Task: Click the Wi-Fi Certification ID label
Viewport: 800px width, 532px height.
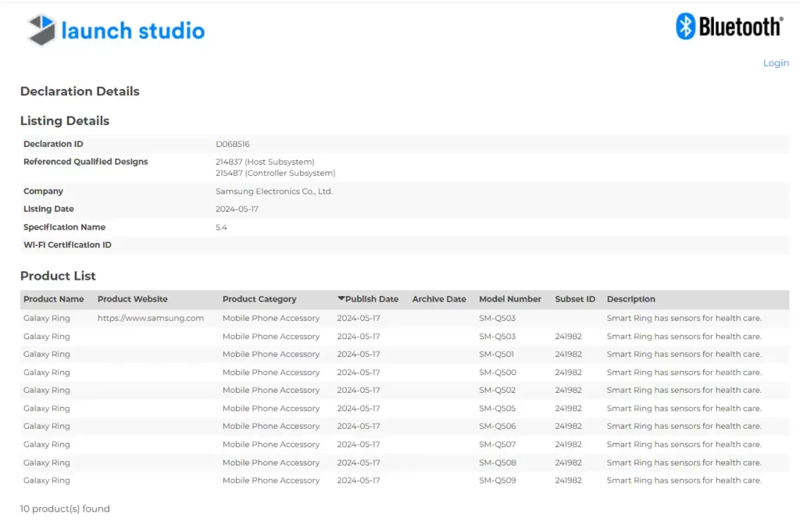Action: 67,245
